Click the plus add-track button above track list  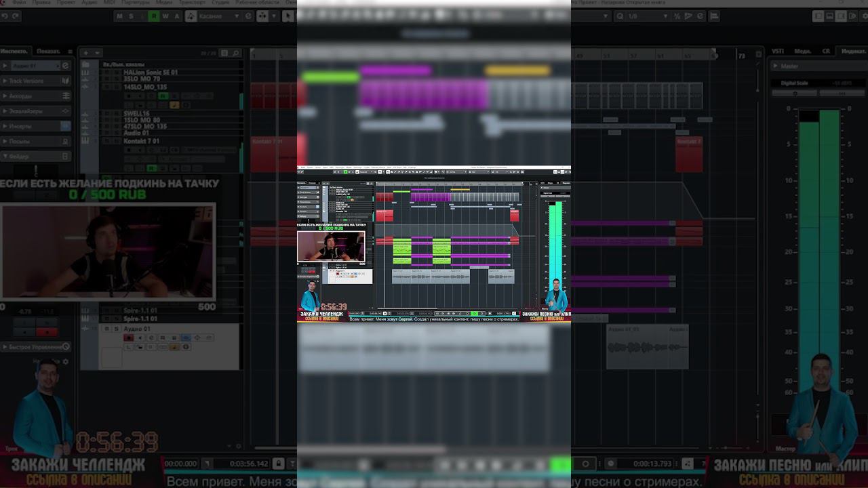[86, 53]
